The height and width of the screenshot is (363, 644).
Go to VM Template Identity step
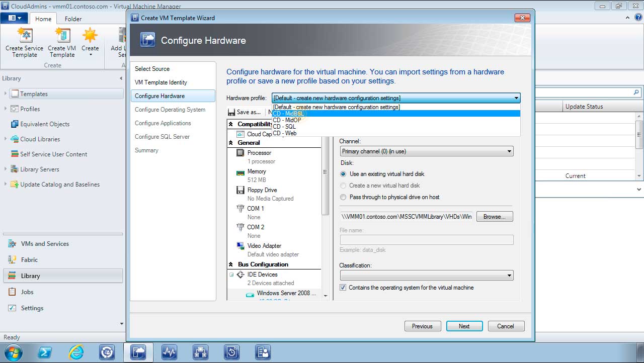(160, 82)
